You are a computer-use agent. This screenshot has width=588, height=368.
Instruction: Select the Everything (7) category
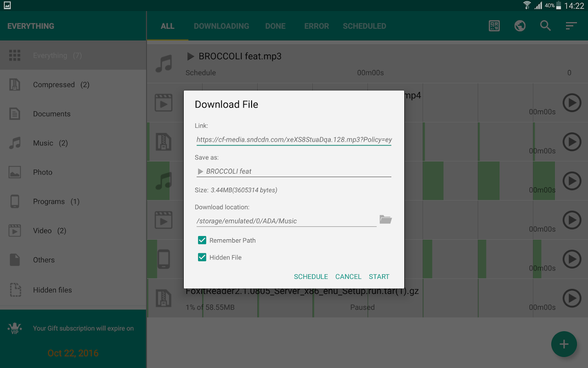(x=73, y=55)
